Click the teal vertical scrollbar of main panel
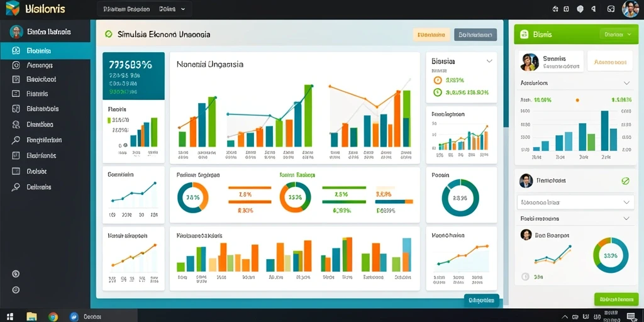644x322 pixels. 506,74
